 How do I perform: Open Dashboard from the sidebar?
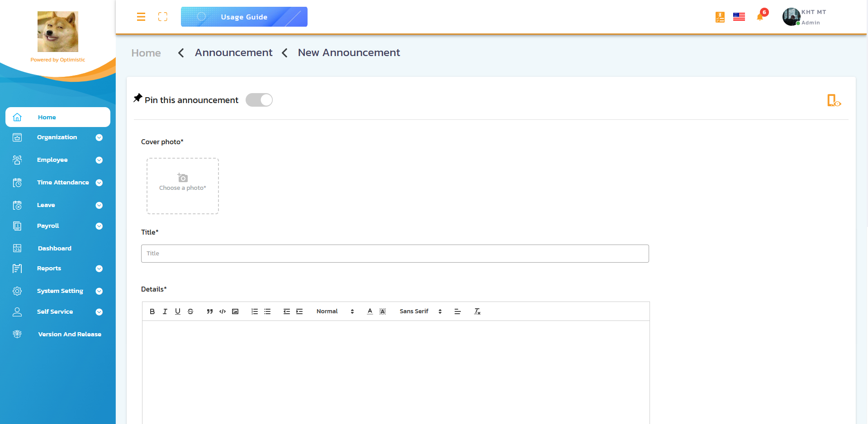coord(55,248)
